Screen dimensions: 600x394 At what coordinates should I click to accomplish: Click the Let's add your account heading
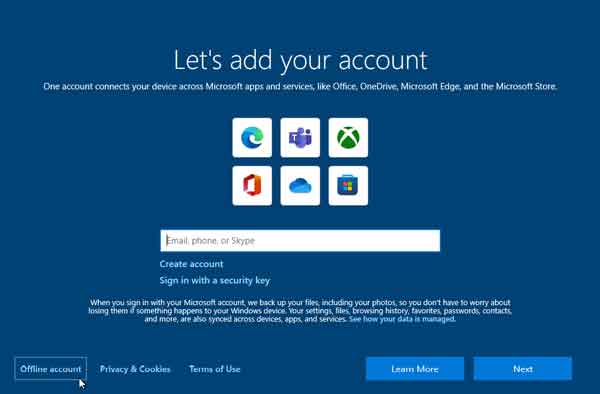point(300,60)
